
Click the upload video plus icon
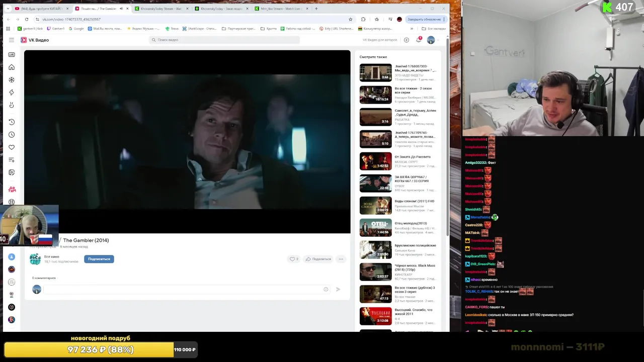407,40
